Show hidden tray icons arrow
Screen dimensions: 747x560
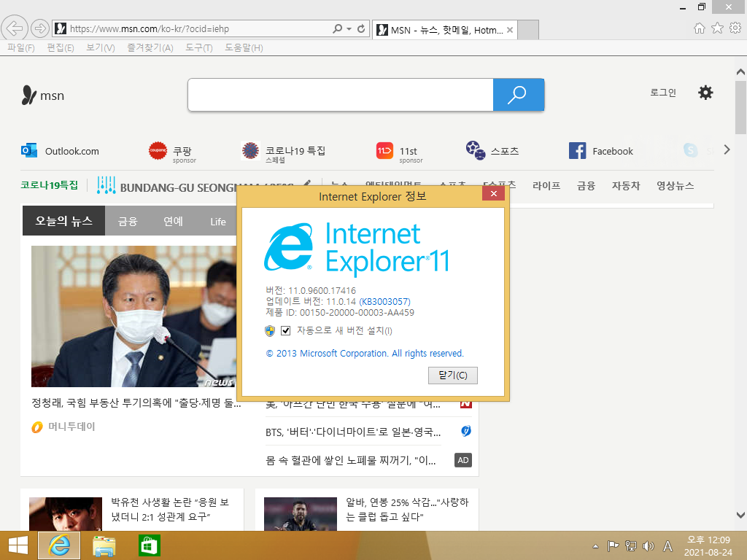pyautogui.click(x=595, y=546)
